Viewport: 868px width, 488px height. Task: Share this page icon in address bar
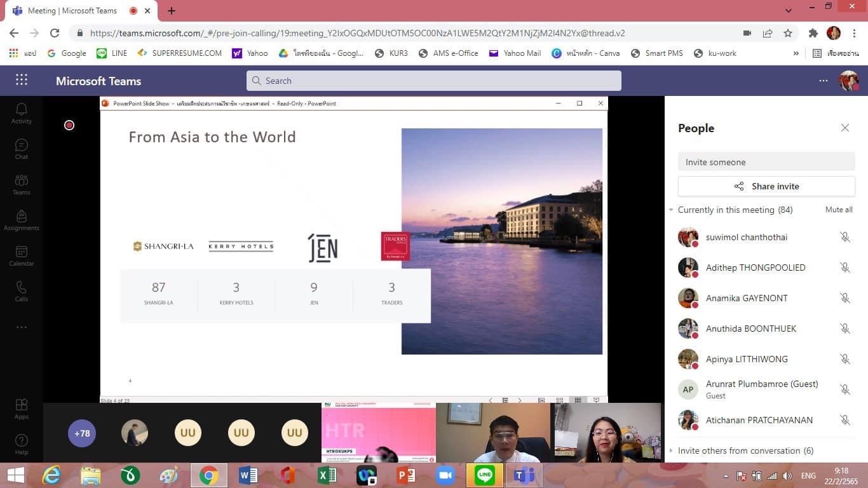point(768,33)
